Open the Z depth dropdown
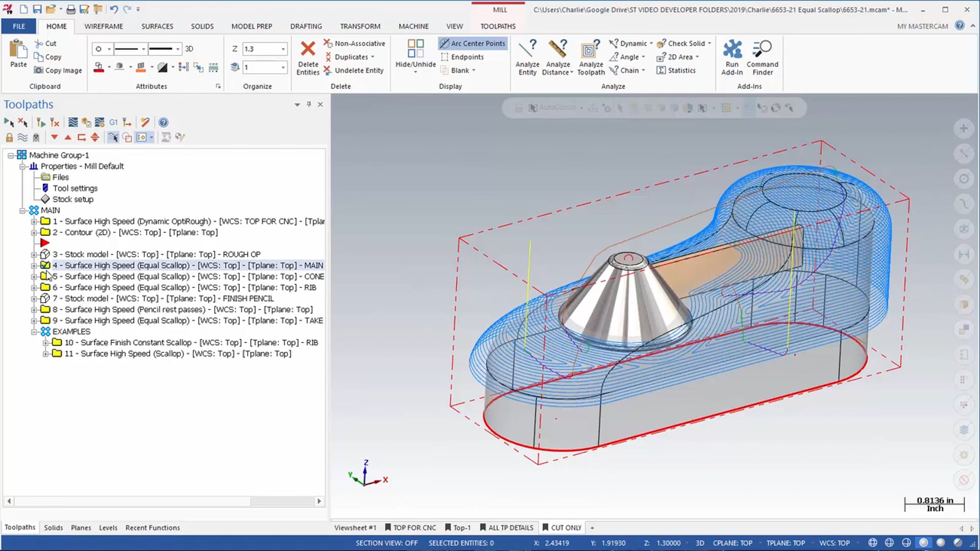The width and height of the screenshot is (980, 551). click(x=283, y=49)
